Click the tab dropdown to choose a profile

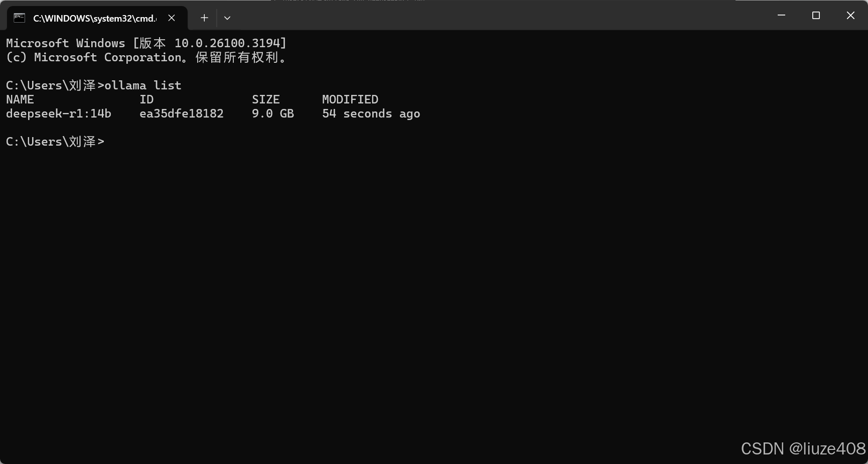click(x=227, y=18)
